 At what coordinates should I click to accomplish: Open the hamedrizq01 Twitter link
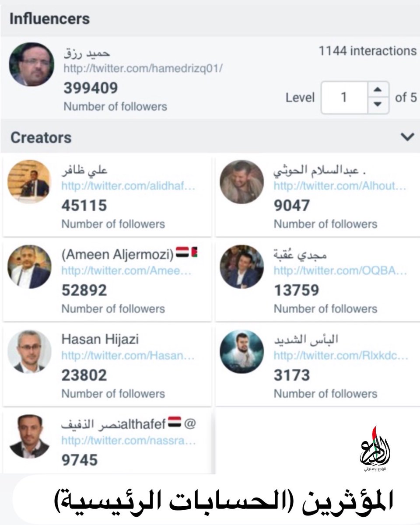tap(143, 69)
